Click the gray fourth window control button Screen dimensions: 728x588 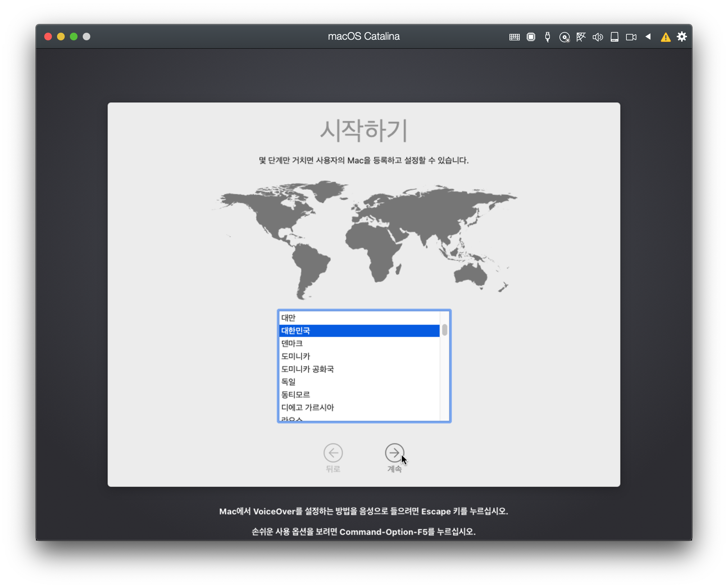pos(87,37)
